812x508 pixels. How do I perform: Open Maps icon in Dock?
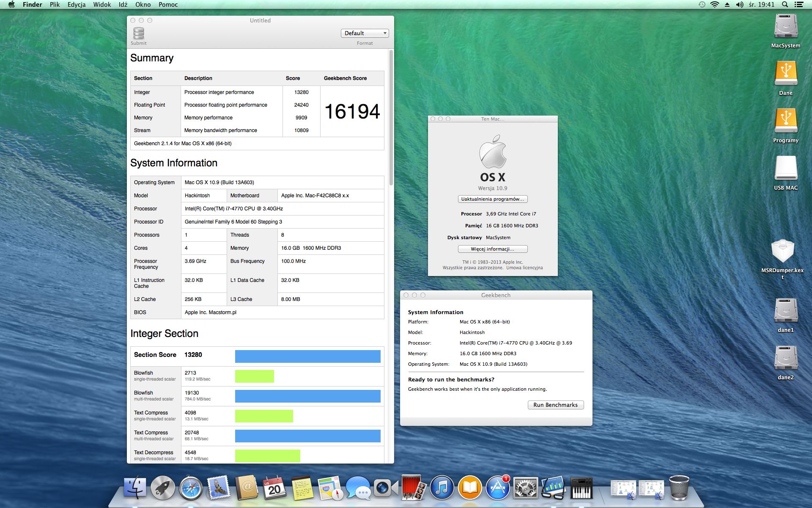330,487
